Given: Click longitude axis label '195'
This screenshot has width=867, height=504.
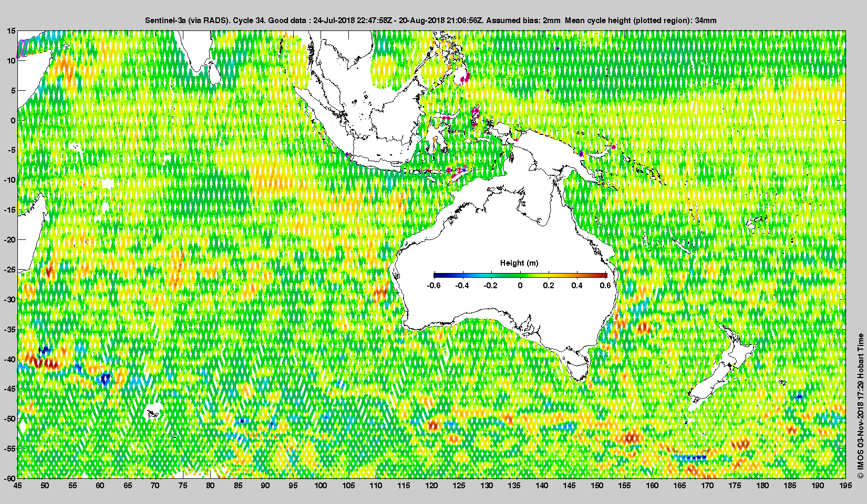Looking at the screenshot, I should [x=845, y=485].
